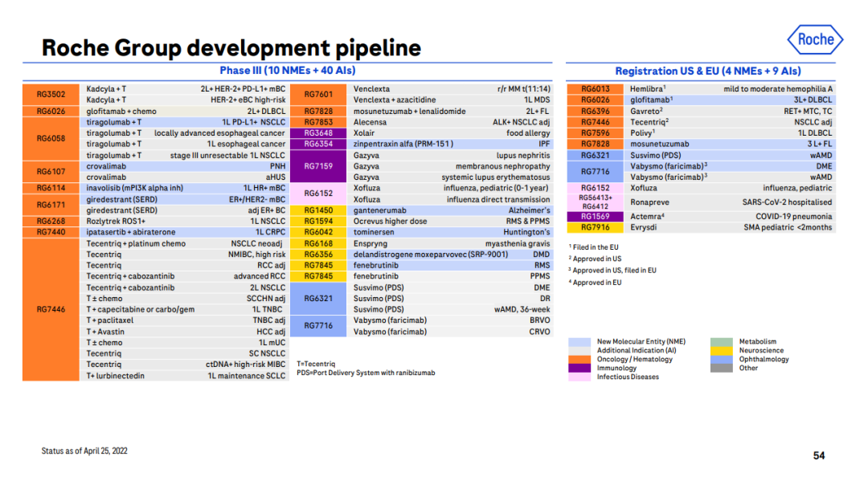868x485 pixels.
Task: Select the purple RG3648 code cell
Action: (x=318, y=133)
